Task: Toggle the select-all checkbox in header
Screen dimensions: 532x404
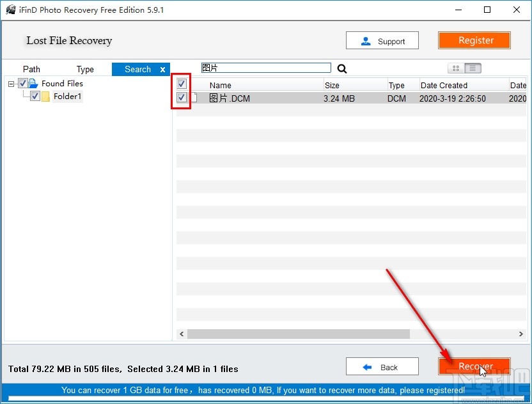Action: (x=182, y=84)
